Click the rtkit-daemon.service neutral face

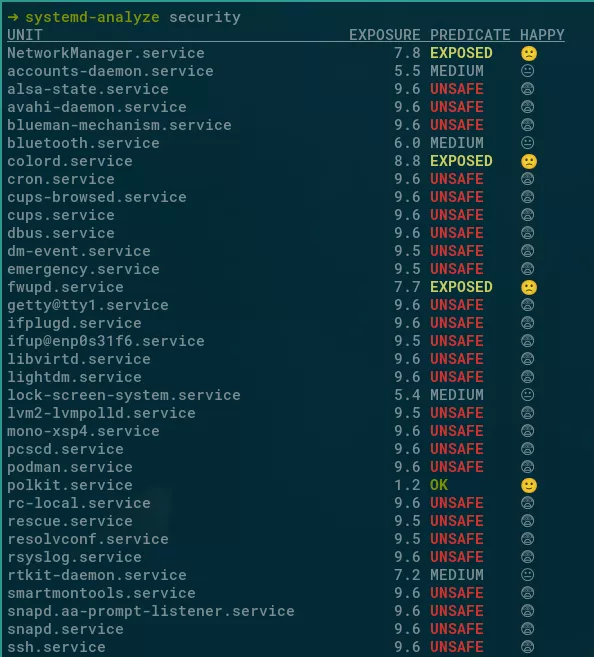tap(527, 574)
